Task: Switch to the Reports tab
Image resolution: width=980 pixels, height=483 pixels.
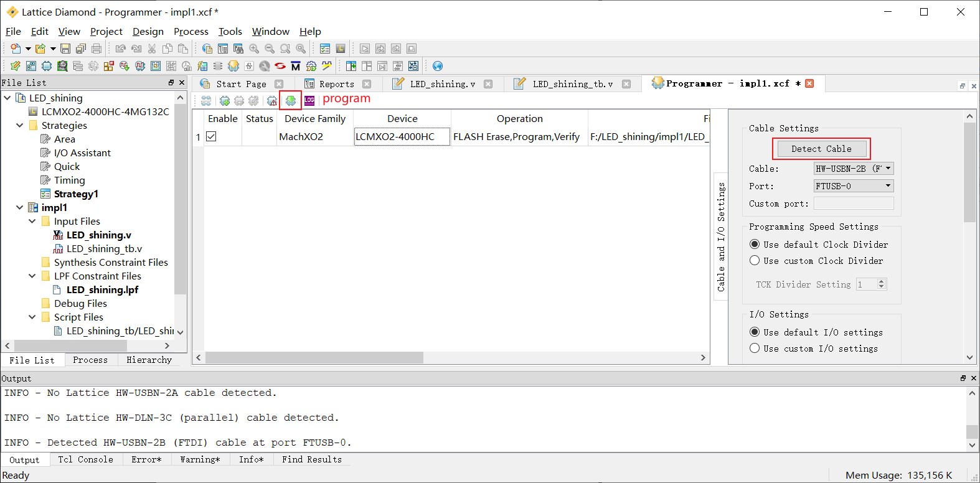Action: pyautogui.click(x=336, y=84)
